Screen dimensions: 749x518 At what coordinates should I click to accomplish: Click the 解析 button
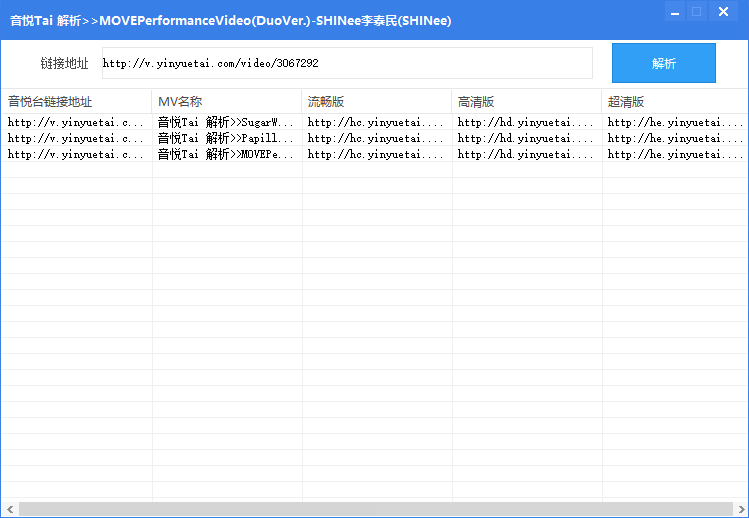point(663,63)
